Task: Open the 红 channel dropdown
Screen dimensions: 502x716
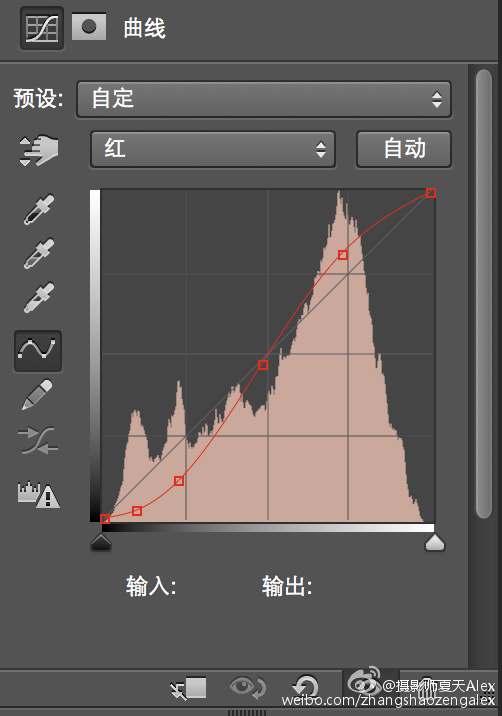Action: [213, 149]
